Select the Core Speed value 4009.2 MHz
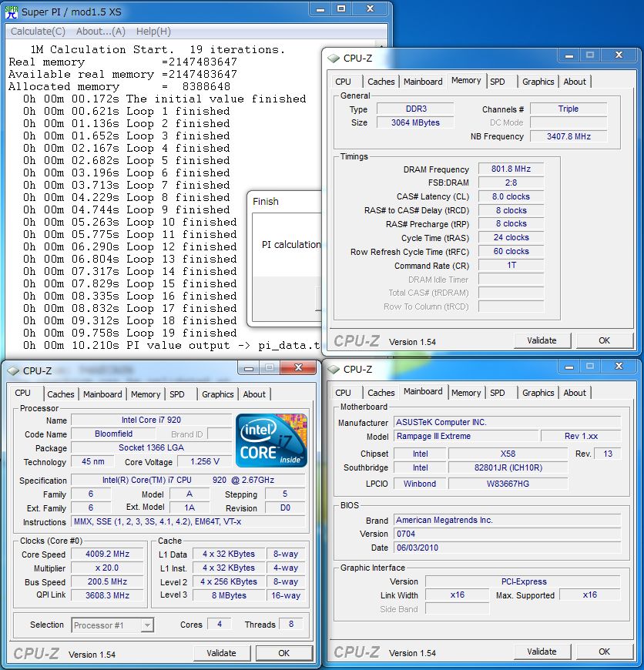 point(107,554)
